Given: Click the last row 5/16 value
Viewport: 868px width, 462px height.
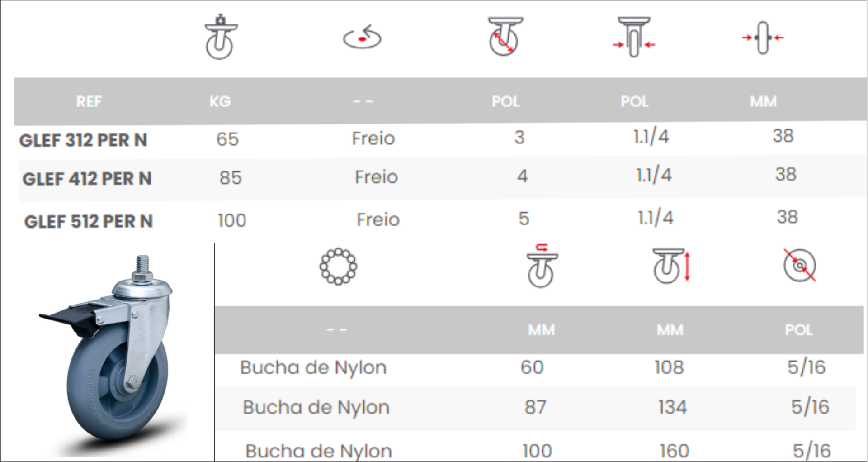Looking at the screenshot, I should tap(812, 450).
